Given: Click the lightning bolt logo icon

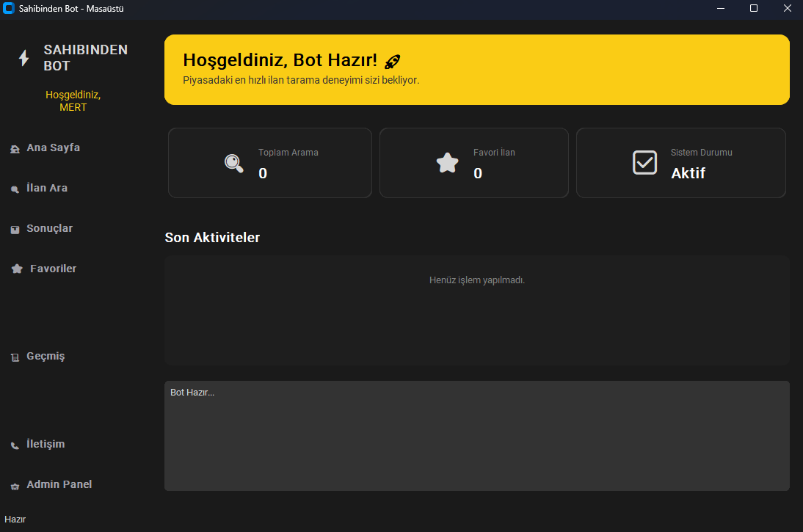Looking at the screenshot, I should [x=24, y=58].
